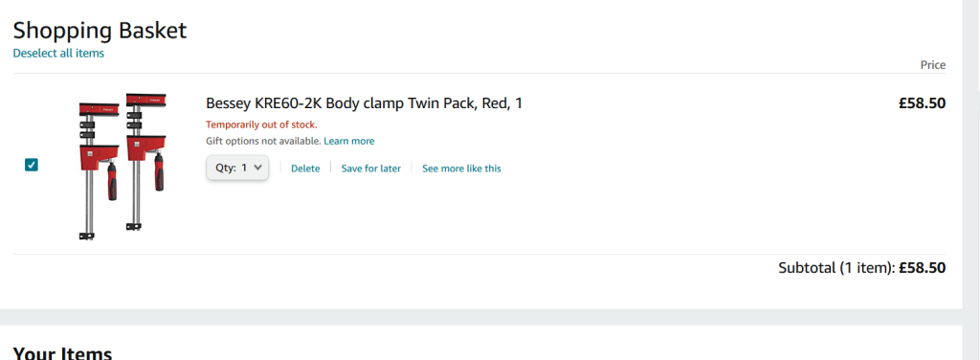This screenshot has width=980, height=360.
Task: Click the Subtotal (1 item) label
Action: (x=836, y=268)
